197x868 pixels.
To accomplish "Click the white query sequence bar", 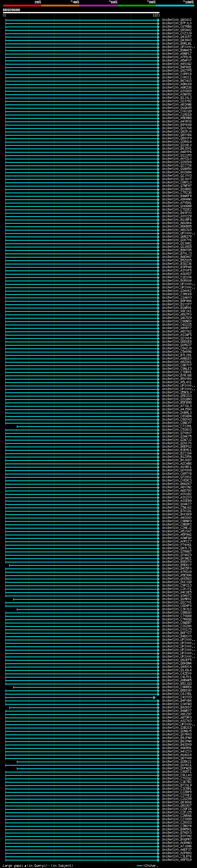I will click(x=81, y=12).
